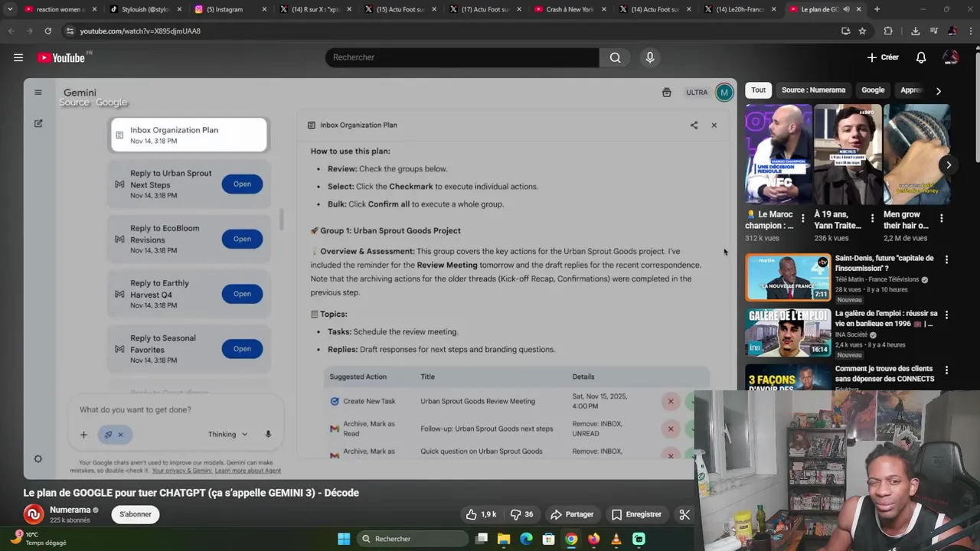Open the Saint-Denis capitale video thumbnail
The image size is (980, 551).
click(x=788, y=278)
